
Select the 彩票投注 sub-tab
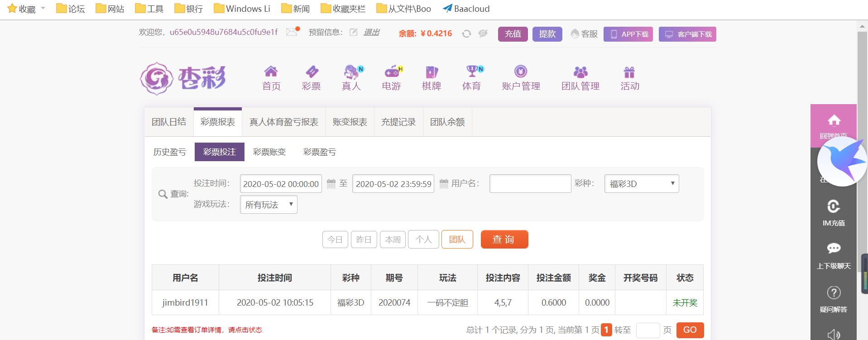tap(220, 152)
